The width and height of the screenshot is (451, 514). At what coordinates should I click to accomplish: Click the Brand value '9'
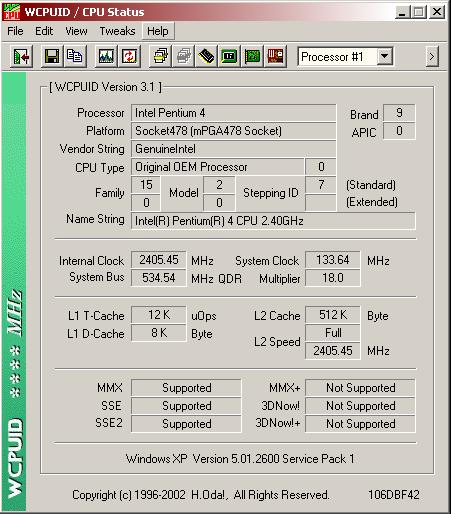399,113
